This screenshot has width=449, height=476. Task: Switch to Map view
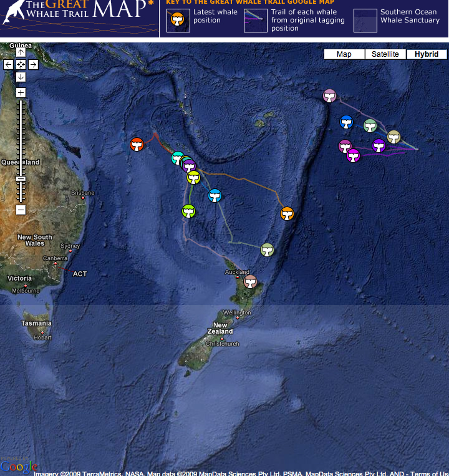tap(344, 54)
